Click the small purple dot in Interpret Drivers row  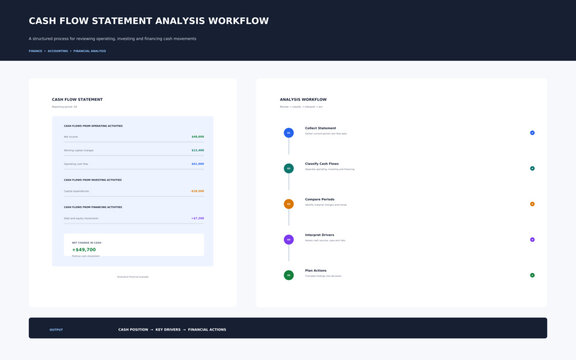[x=532, y=240]
